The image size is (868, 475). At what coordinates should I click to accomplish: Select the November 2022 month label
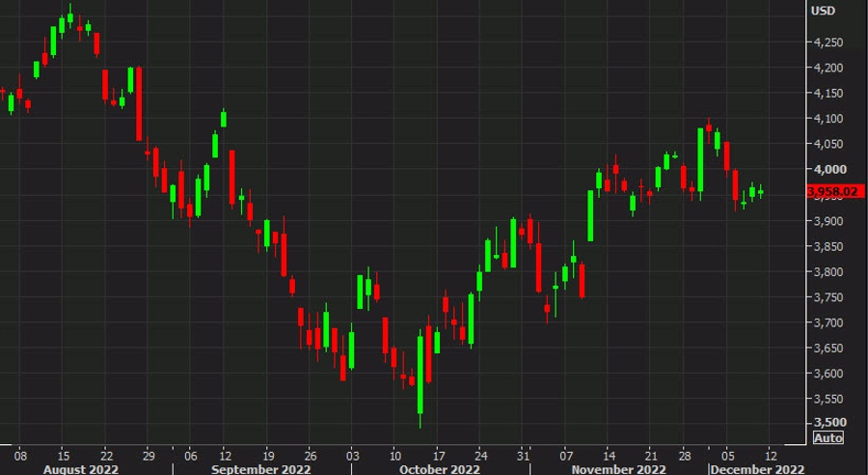pyautogui.click(x=618, y=468)
